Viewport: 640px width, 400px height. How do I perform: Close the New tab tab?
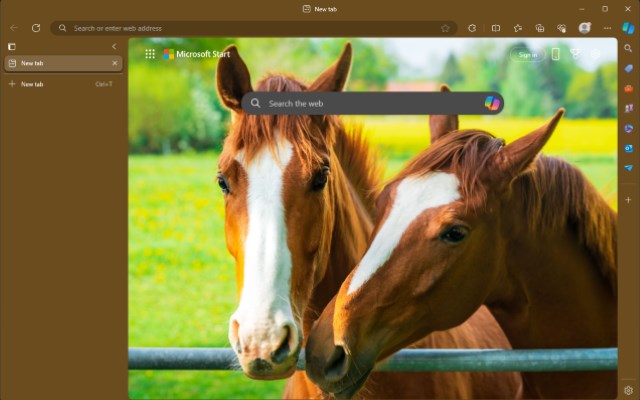(x=115, y=63)
